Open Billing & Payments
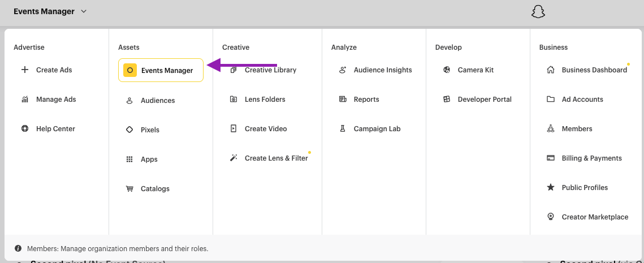The height and width of the screenshot is (263, 644). click(x=591, y=158)
